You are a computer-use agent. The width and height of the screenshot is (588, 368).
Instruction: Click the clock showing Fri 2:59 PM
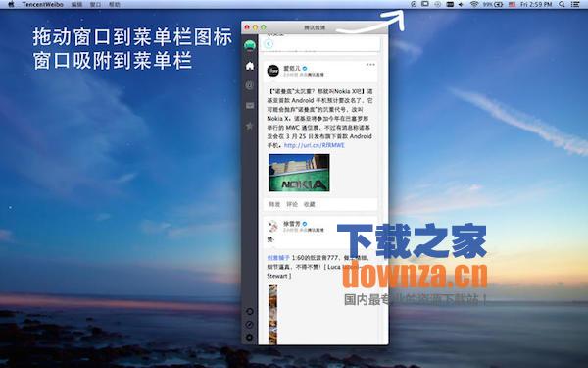[x=536, y=4]
